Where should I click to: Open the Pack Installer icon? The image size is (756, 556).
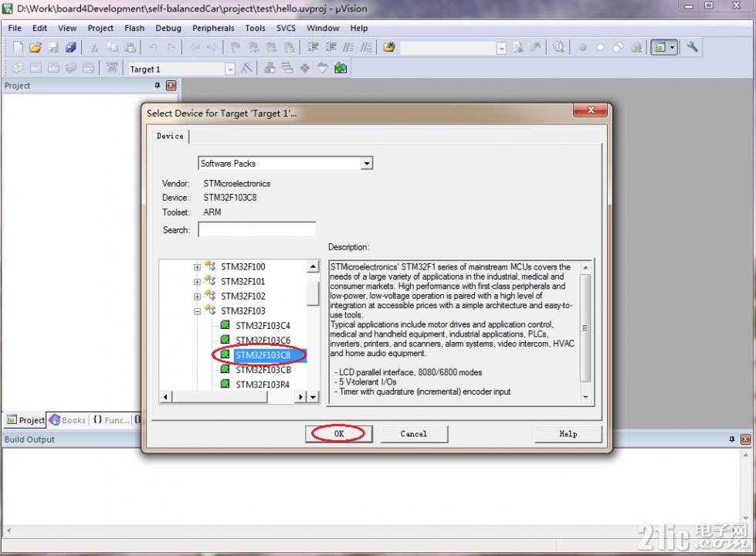(x=341, y=68)
